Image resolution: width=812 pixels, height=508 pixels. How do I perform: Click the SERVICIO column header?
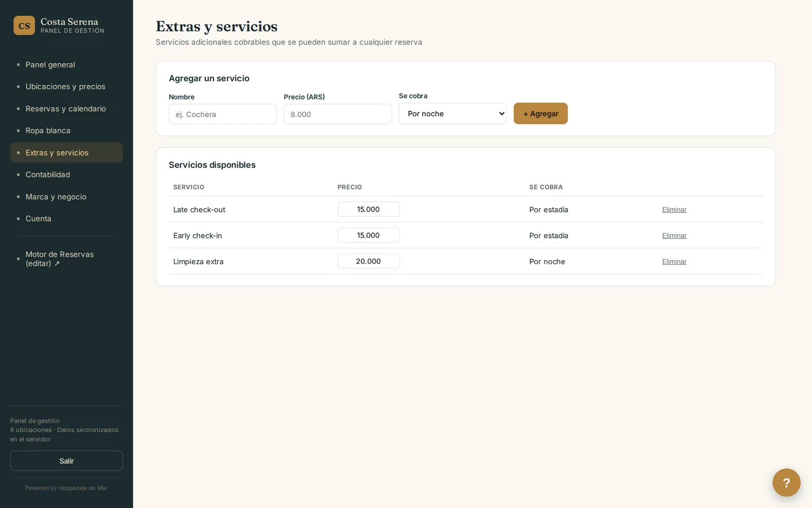pyautogui.click(x=189, y=187)
